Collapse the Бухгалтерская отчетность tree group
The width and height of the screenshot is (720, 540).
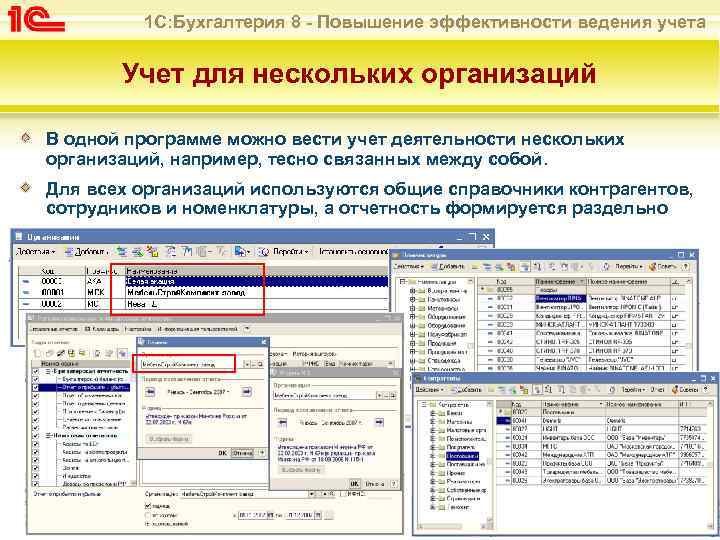pyautogui.click(x=49, y=371)
